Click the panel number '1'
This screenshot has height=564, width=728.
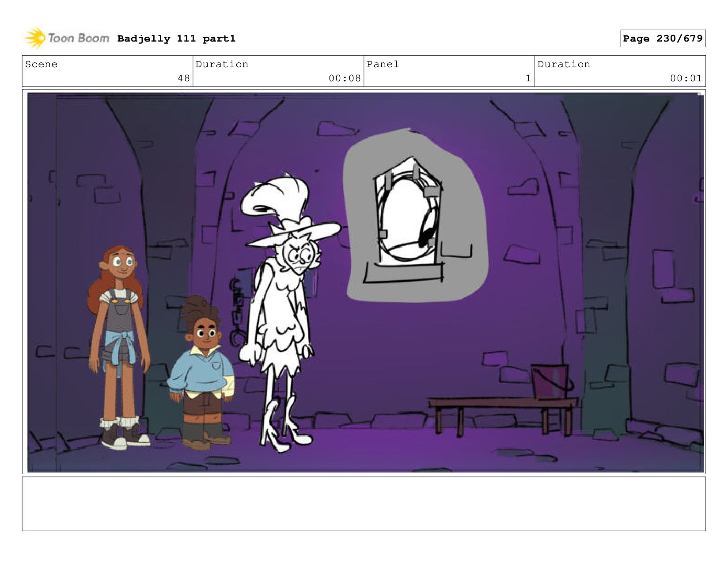click(x=528, y=78)
